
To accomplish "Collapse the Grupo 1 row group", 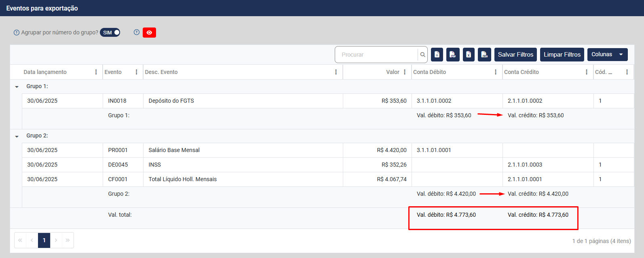I will (x=17, y=87).
